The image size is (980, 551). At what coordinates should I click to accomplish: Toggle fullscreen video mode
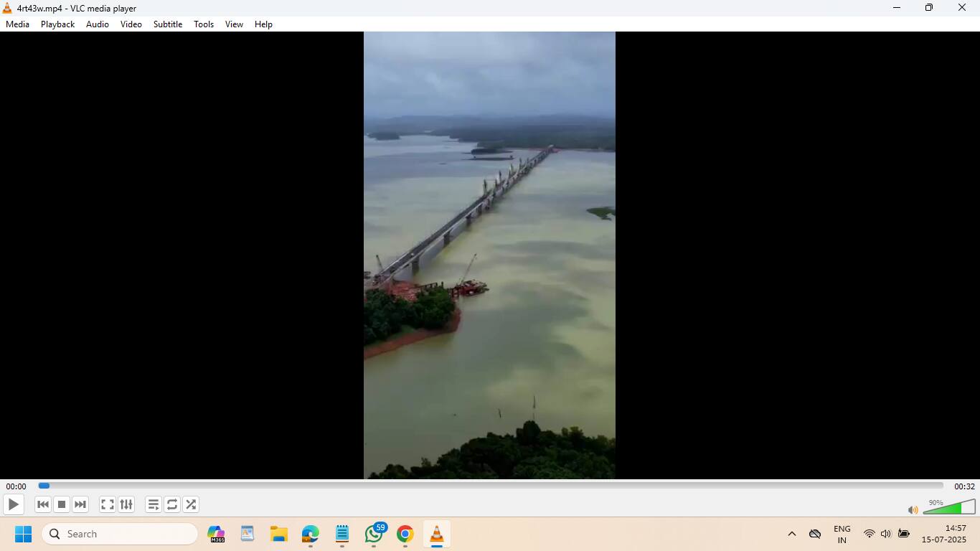108,504
